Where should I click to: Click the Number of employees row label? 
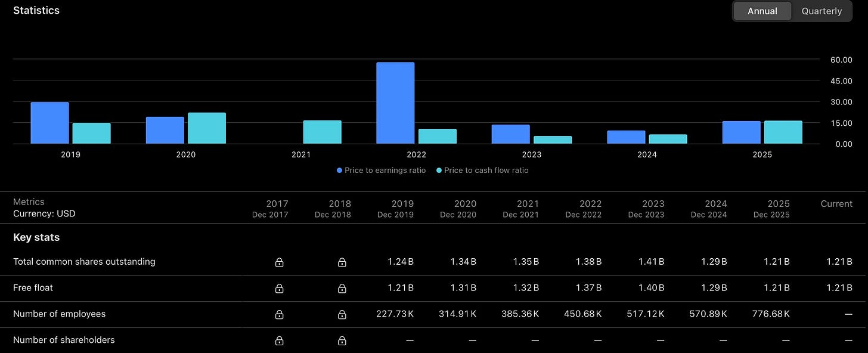click(x=58, y=314)
